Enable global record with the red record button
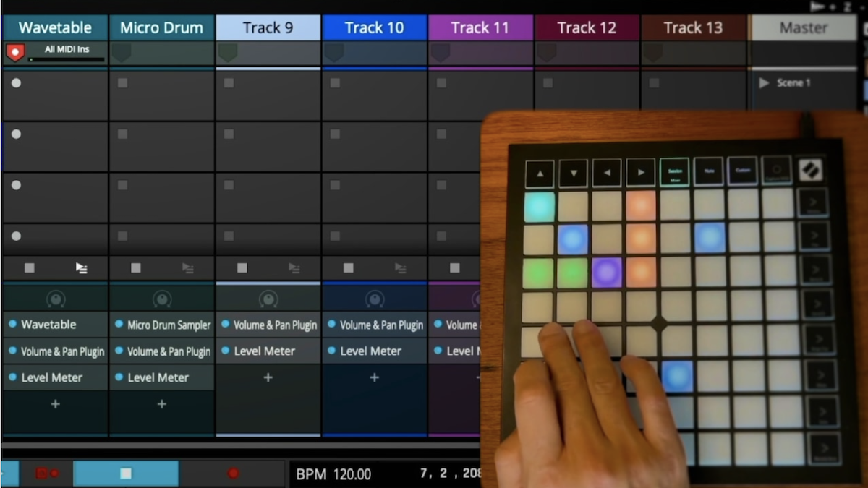Image resolution: width=868 pixels, height=488 pixels. (231, 472)
